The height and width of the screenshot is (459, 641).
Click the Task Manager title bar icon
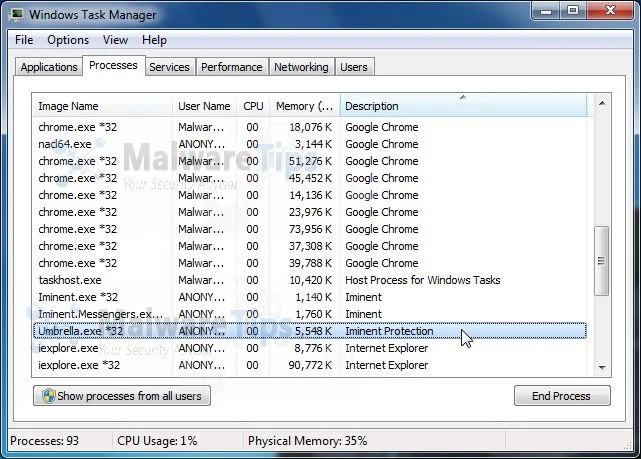pyautogui.click(x=17, y=15)
